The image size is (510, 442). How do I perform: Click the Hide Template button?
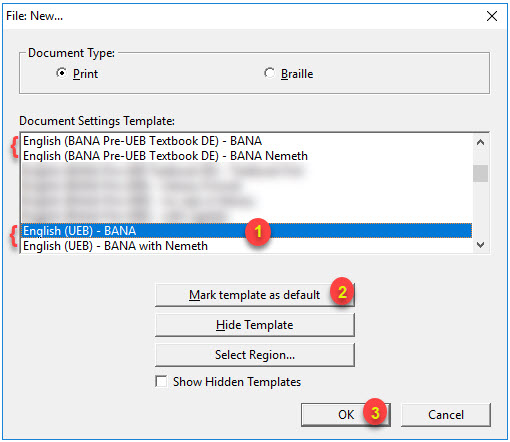pyautogui.click(x=255, y=325)
